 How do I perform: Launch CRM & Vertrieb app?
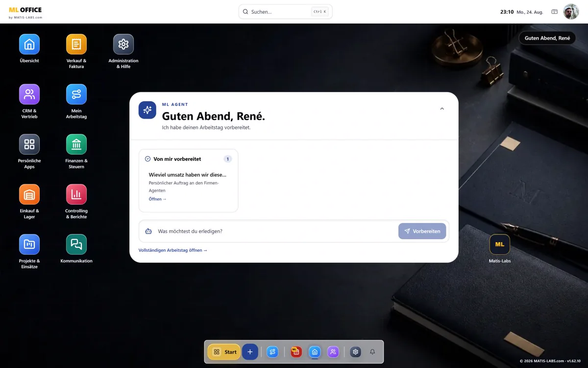[x=29, y=94]
